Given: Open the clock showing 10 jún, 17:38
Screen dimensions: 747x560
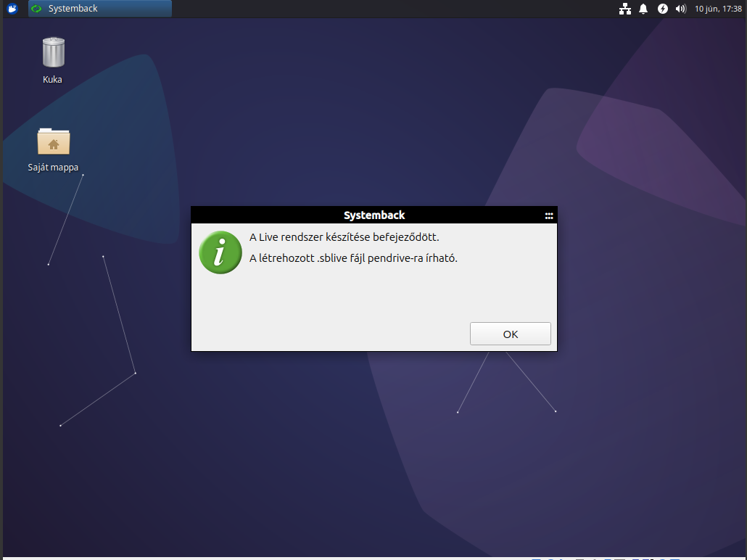Looking at the screenshot, I should pyautogui.click(x=718, y=9).
